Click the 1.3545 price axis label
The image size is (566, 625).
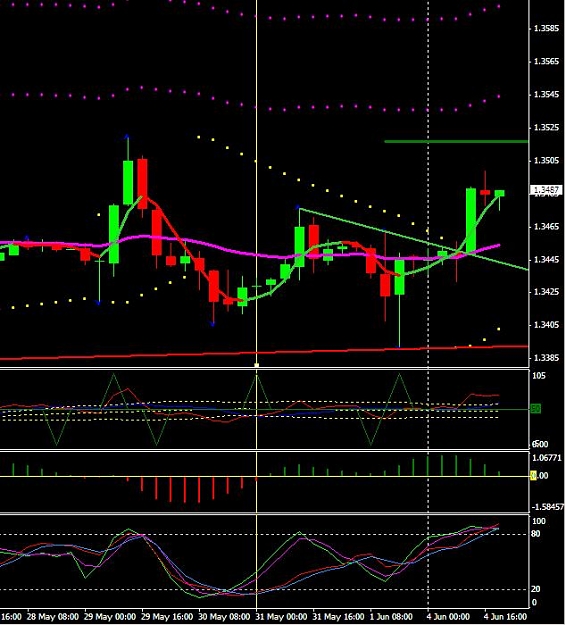click(546, 94)
